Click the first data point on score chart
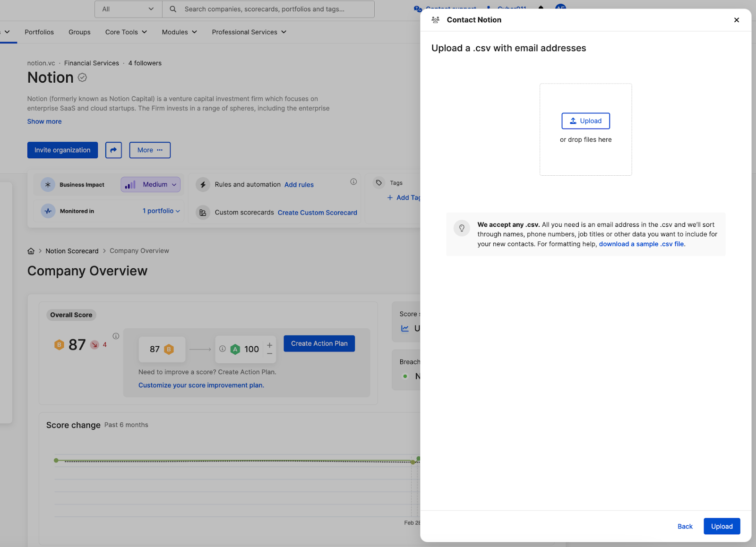This screenshot has height=547, width=756. tap(56, 460)
